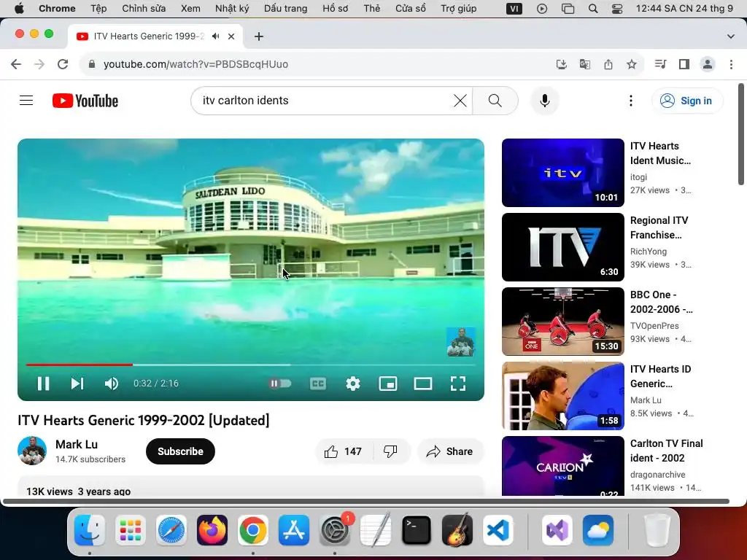Open the Nhật ký menu

pos(232,8)
